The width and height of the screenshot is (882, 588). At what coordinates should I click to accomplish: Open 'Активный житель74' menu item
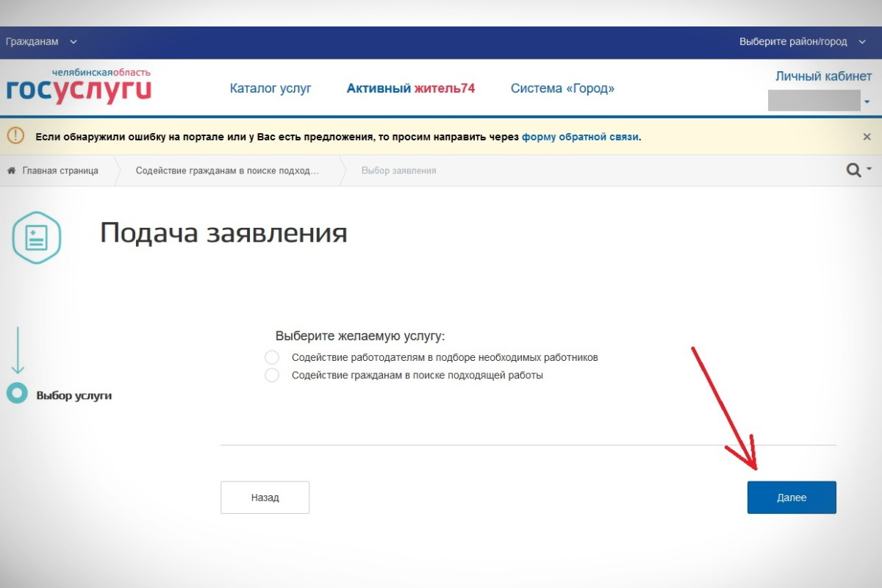410,88
